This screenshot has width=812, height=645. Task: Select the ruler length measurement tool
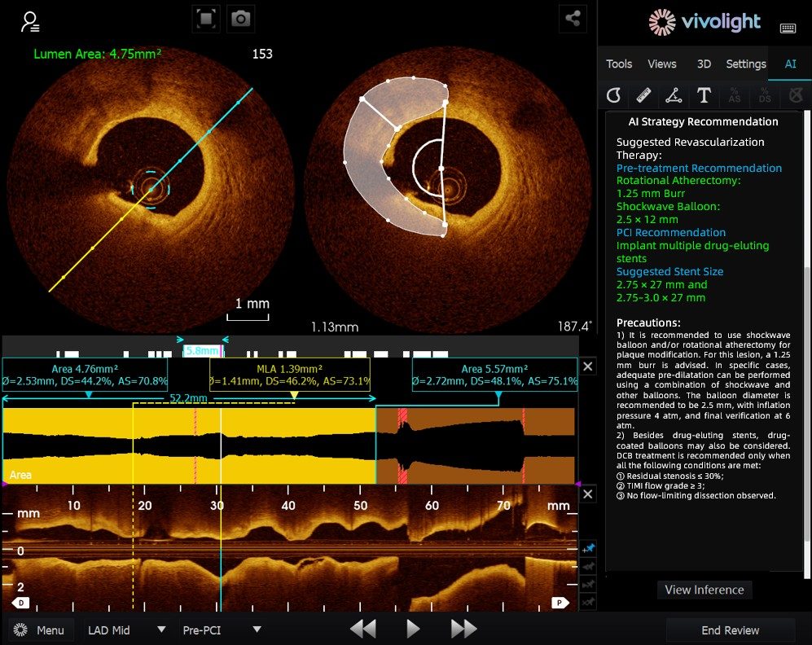[x=644, y=96]
